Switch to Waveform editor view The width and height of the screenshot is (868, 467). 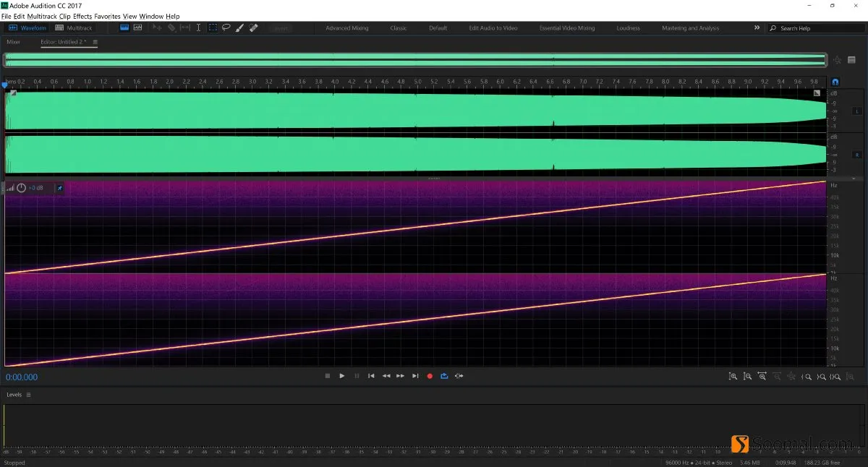click(x=27, y=28)
